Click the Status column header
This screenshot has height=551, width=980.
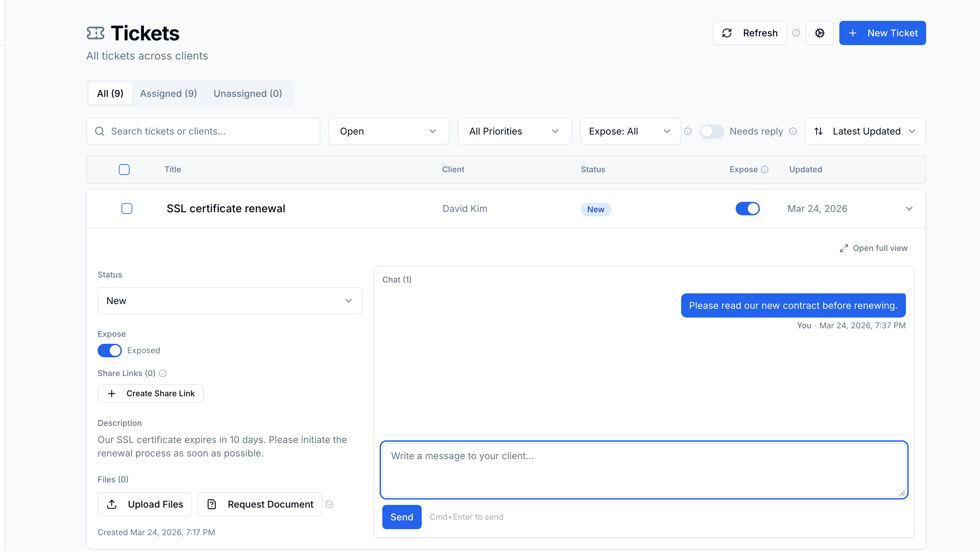click(x=593, y=170)
